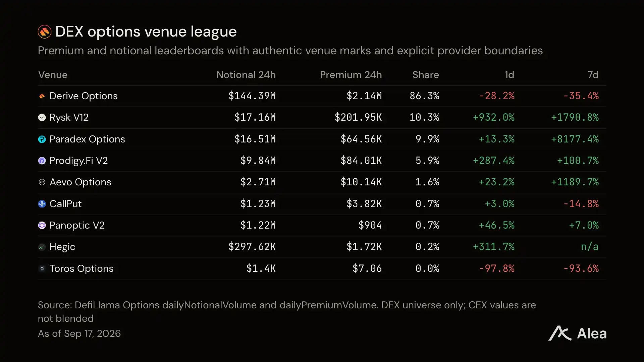Click the Venue column header
The height and width of the screenshot is (362, 644).
(53, 75)
